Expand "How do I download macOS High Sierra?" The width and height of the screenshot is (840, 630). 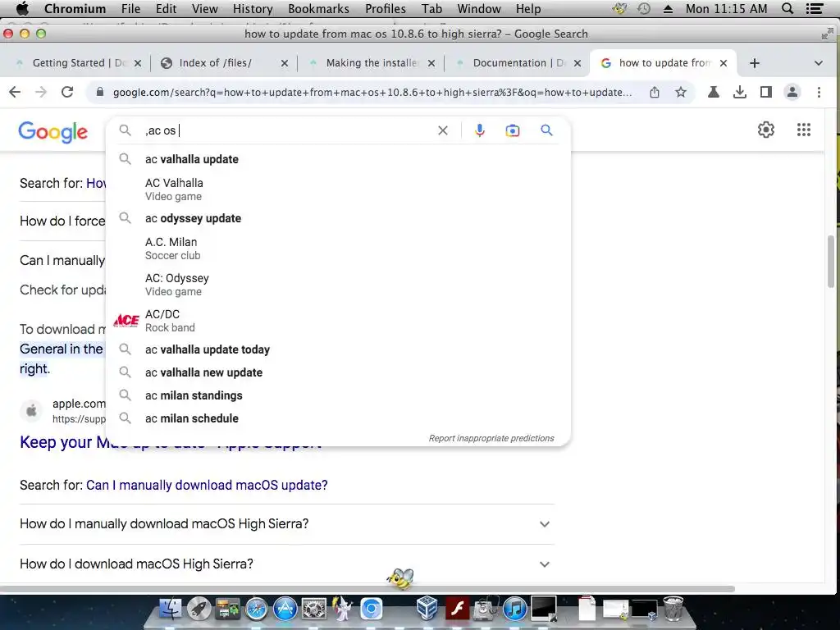click(287, 564)
